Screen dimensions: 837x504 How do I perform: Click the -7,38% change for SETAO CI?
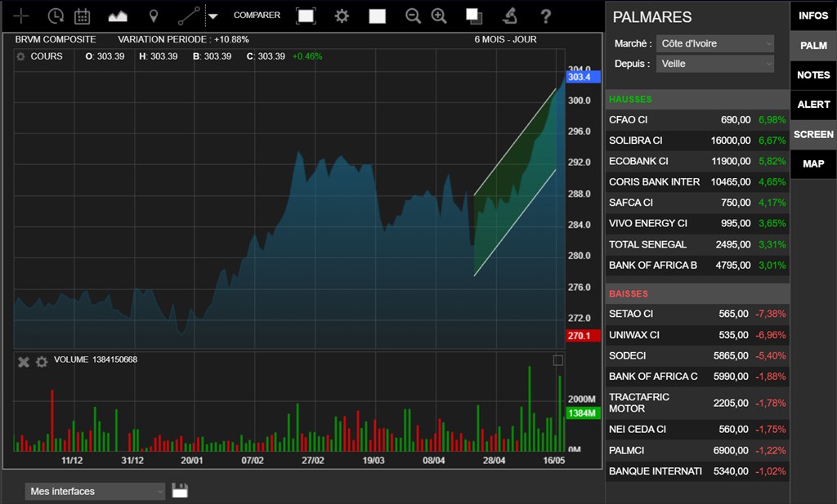770,314
